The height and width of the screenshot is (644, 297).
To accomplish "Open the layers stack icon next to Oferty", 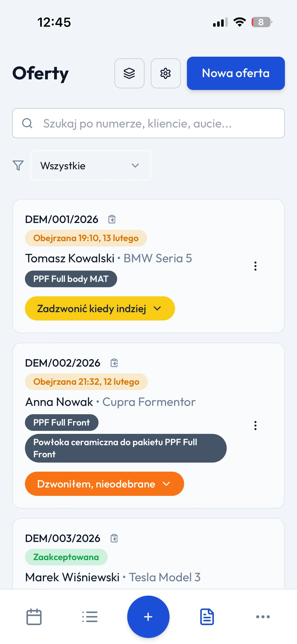I will pos(129,73).
